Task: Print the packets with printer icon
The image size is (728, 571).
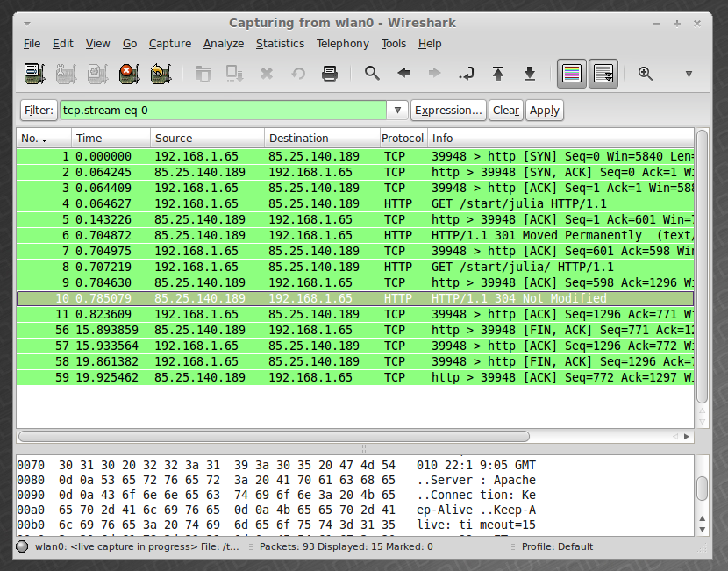Action: 330,74
